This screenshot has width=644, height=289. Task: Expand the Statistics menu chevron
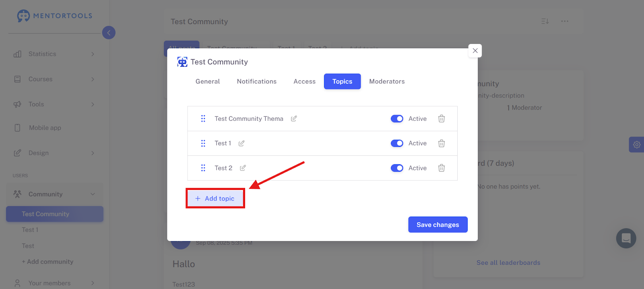point(93,54)
